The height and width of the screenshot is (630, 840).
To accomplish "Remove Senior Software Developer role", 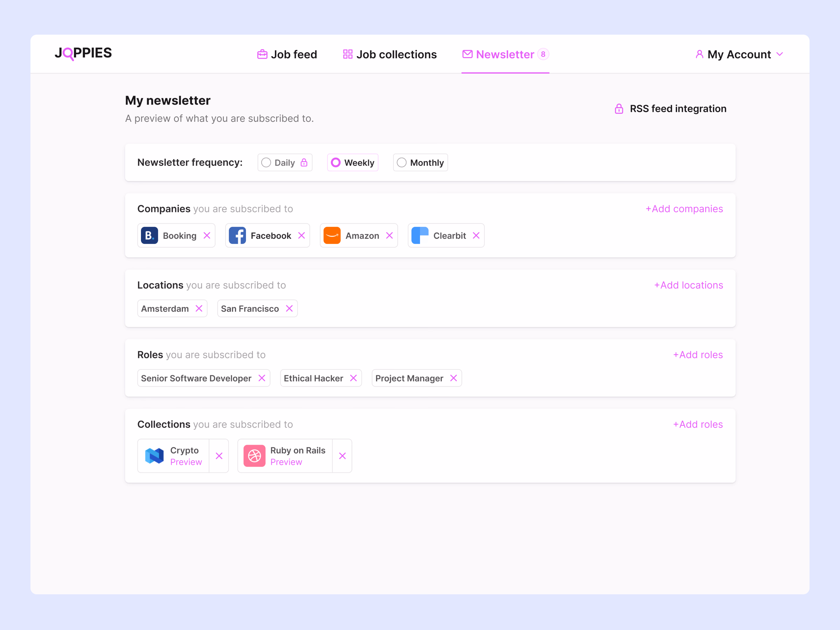I will point(262,378).
